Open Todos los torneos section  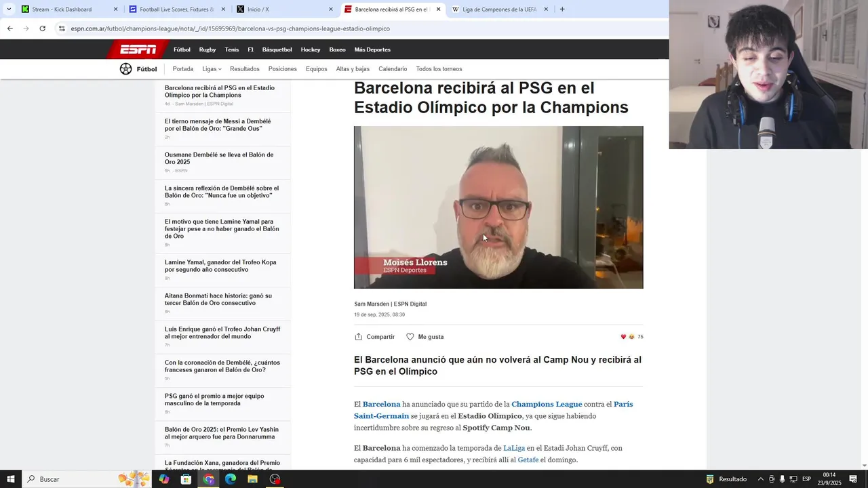click(x=439, y=69)
